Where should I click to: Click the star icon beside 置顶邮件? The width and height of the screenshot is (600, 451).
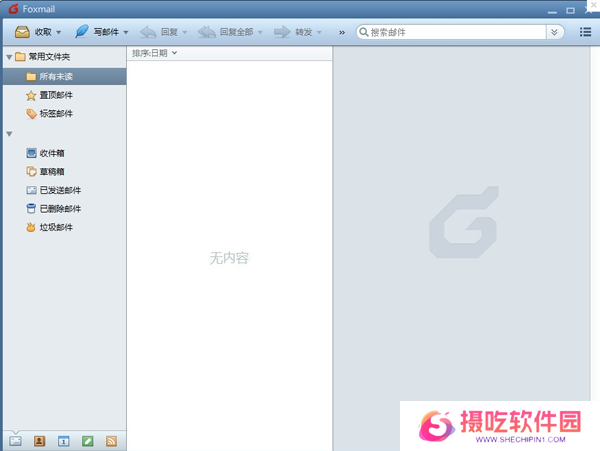coord(31,95)
